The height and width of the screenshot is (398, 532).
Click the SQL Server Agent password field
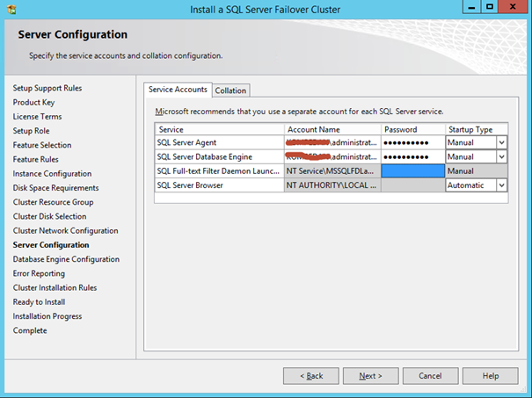(412, 142)
